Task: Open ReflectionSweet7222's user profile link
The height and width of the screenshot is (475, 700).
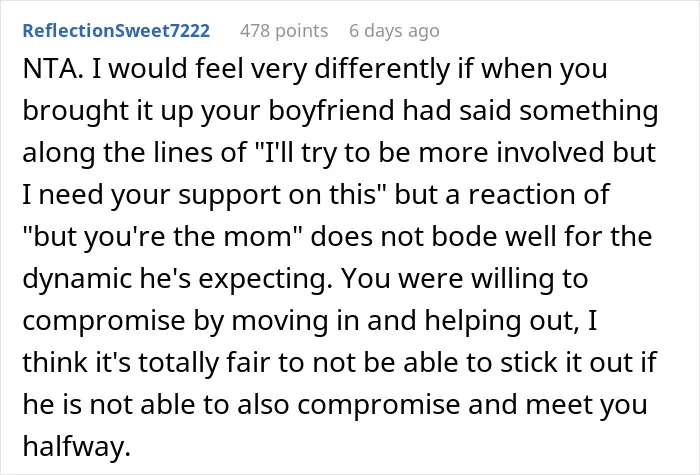Action: [x=116, y=30]
